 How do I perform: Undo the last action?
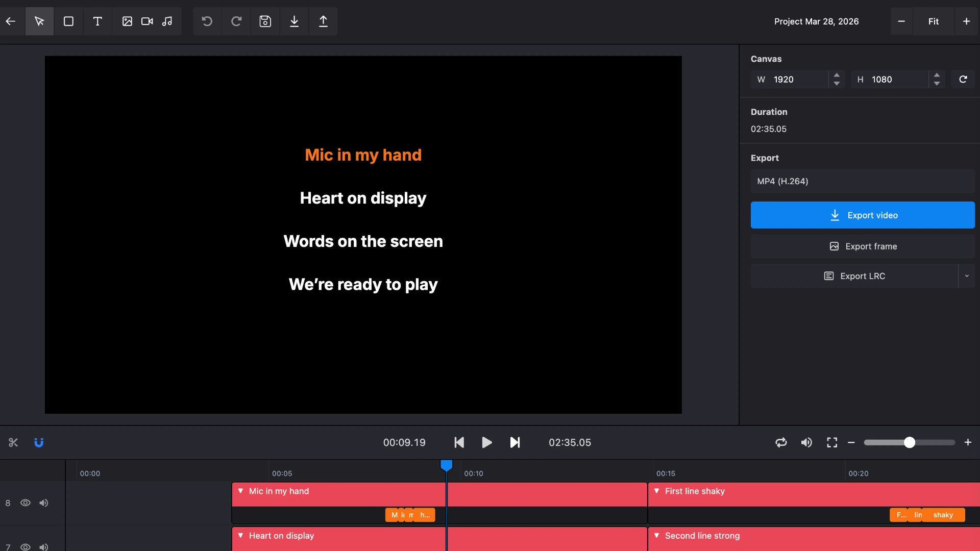pos(207,21)
